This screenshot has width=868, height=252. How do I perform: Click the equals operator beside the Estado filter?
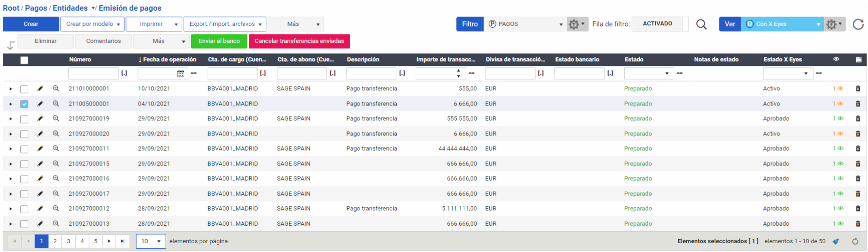pos(679,73)
